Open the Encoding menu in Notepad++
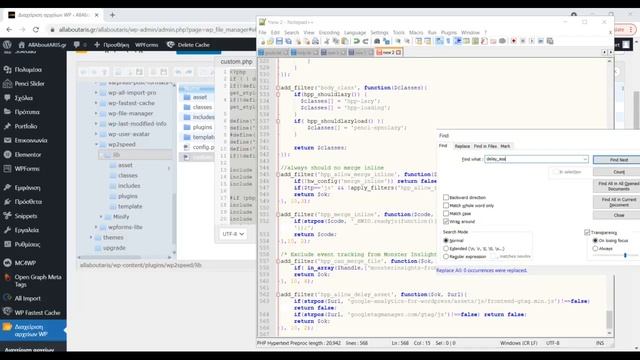The image size is (640, 360). [x=329, y=32]
